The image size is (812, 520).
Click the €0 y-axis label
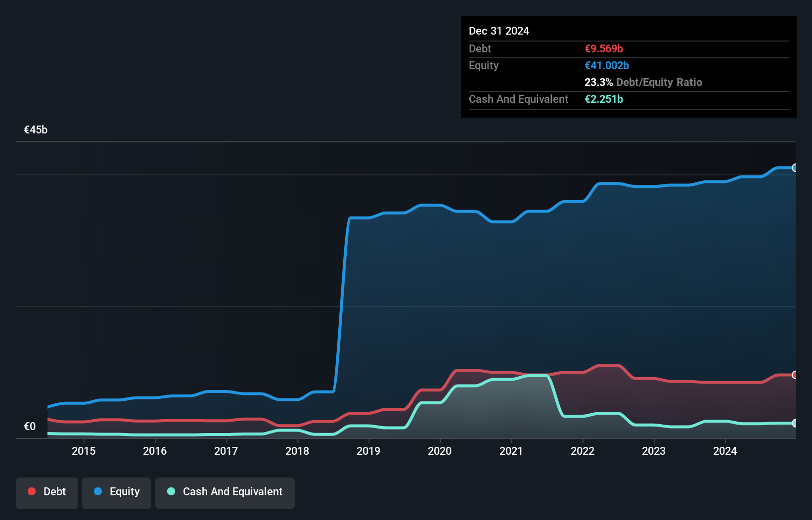coord(30,427)
